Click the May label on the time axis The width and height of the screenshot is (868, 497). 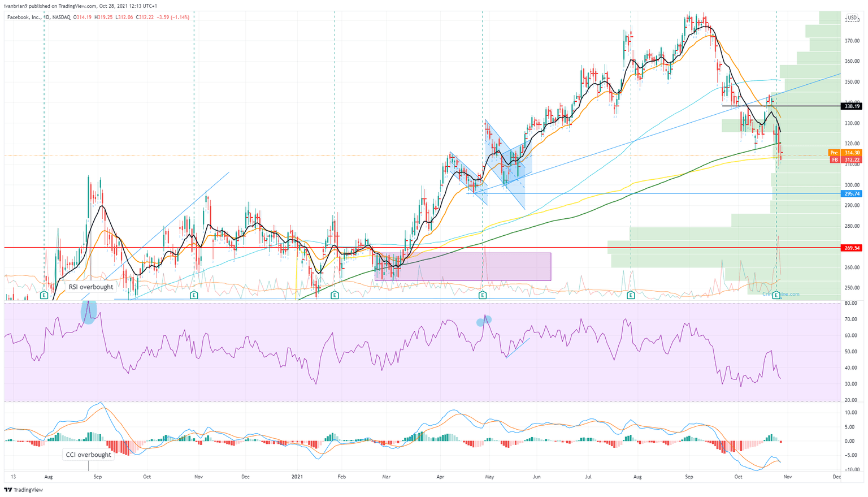[x=489, y=477]
